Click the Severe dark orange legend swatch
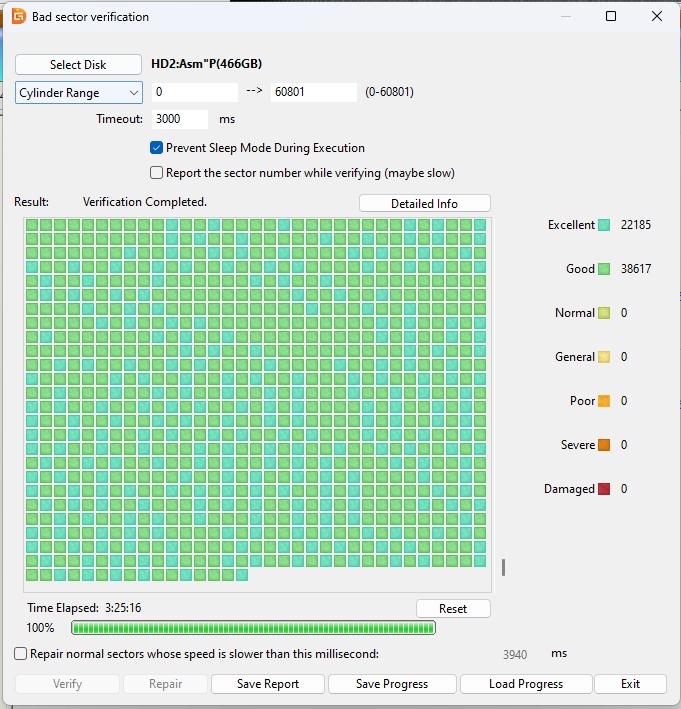Image resolution: width=681 pixels, height=709 pixels. [604, 445]
